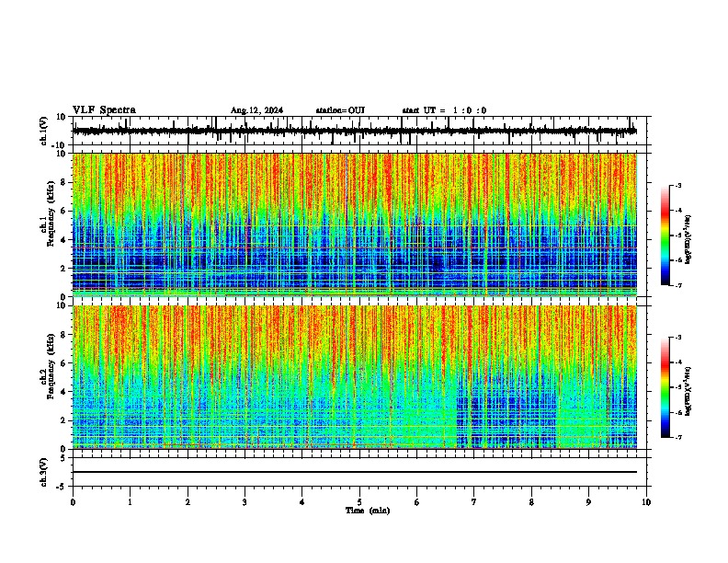The width and height of the screenshot is (728, 563).
Task: Select the "start UT = 1:0:0" label
Action: click(444, 110)
